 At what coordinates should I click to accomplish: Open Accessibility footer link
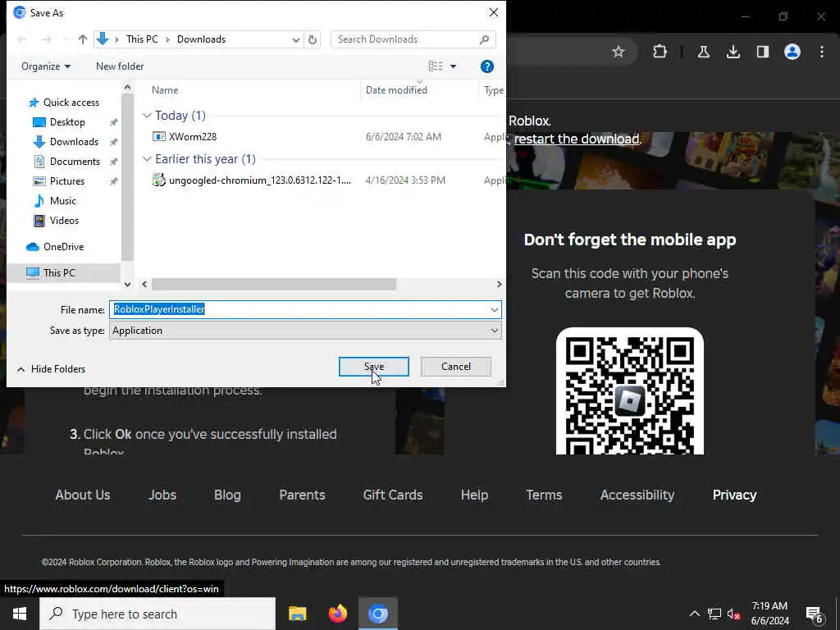[637, 495]
